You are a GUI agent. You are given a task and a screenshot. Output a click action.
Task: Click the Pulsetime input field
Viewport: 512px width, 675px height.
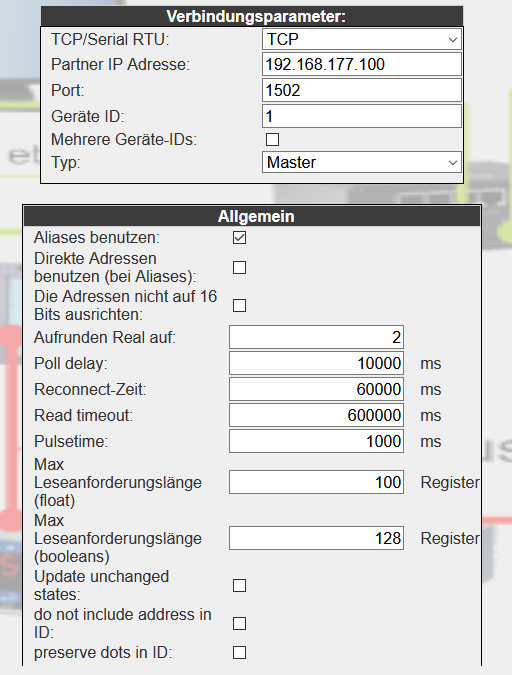pos(316,441)
